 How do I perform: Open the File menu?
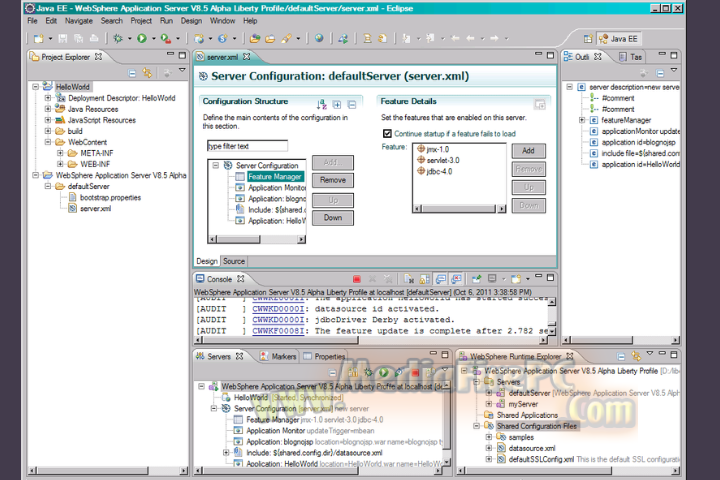(32, 21)
